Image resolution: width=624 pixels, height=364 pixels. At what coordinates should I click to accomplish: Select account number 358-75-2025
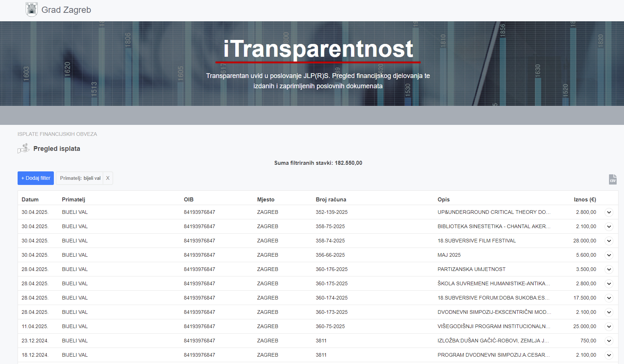pyautogui.click(x=330, y=226)
